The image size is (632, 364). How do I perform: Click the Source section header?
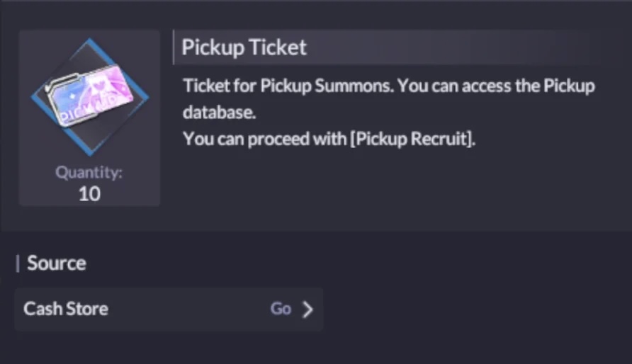(x=56, y=263)
